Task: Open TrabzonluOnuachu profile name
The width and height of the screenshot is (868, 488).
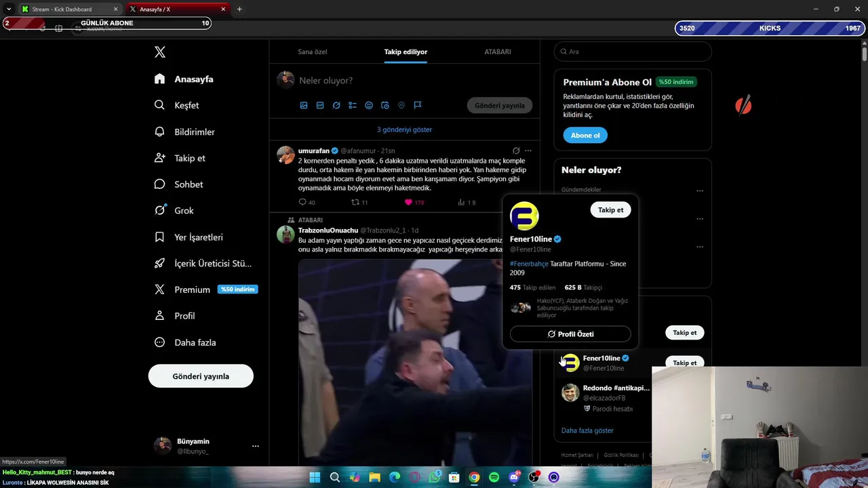Action: click(x=328, y=230)
